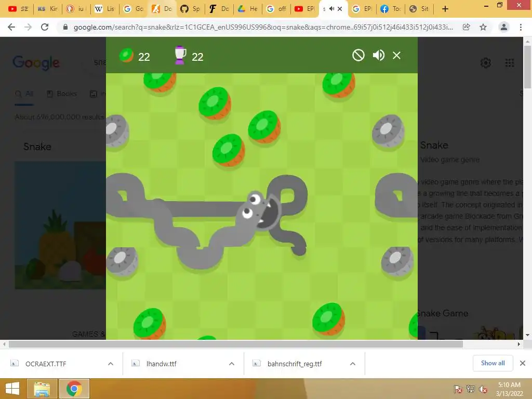Open Chrome profile menu
Screen dimensions: 532x399
point(504,27)
